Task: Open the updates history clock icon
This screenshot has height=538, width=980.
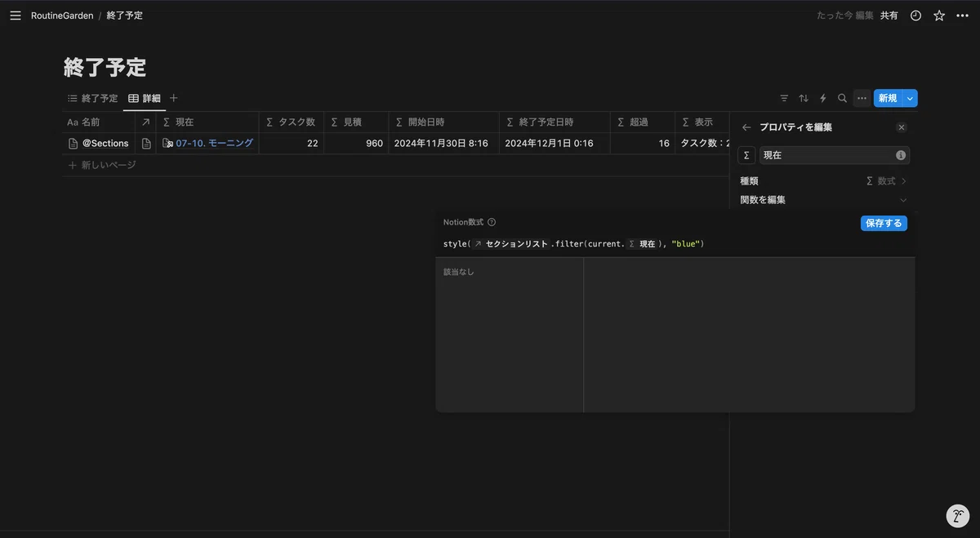Action: [915, 16]
